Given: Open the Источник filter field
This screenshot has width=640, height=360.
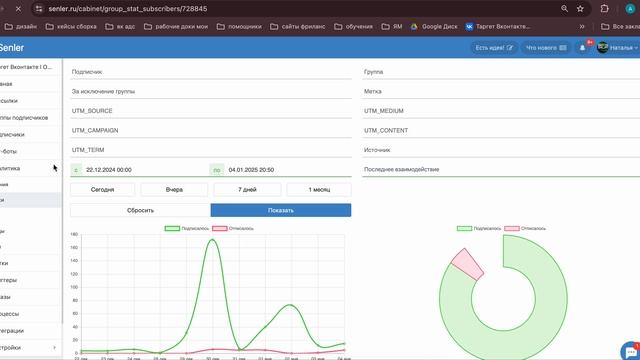Looking at the screenshot, I should pyautogui.click(x=501, y=150).
